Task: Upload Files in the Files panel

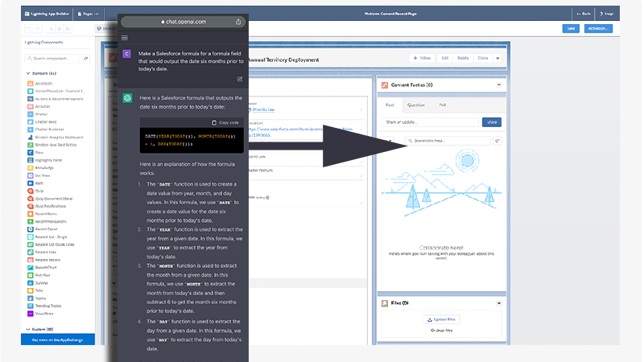Action: pos(441,319)
